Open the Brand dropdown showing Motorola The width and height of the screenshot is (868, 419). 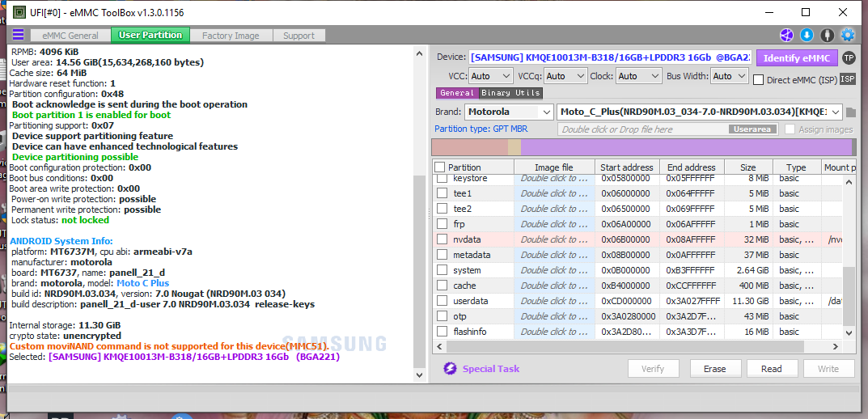509,112
